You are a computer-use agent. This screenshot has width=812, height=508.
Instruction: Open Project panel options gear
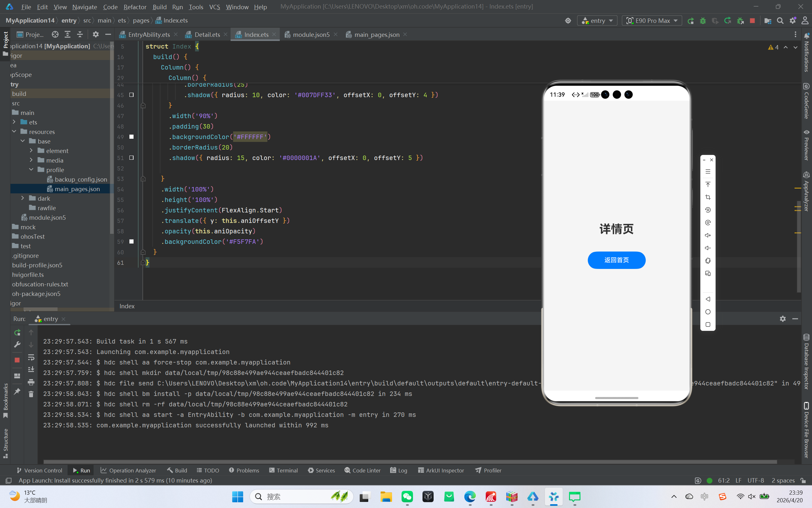point(95,34)
